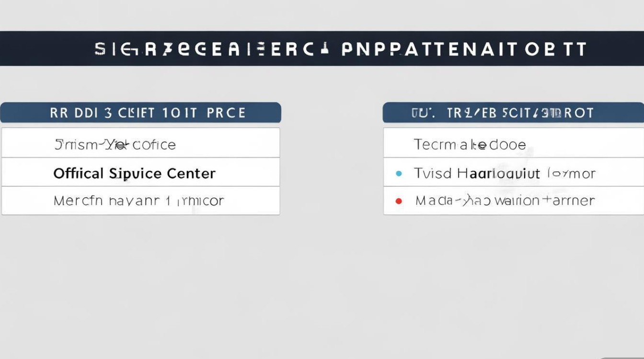Image resolution: width=644 pixels, height=359 pixels.
Task: Click the small divider mark in title banner
Action: point(324,48)
